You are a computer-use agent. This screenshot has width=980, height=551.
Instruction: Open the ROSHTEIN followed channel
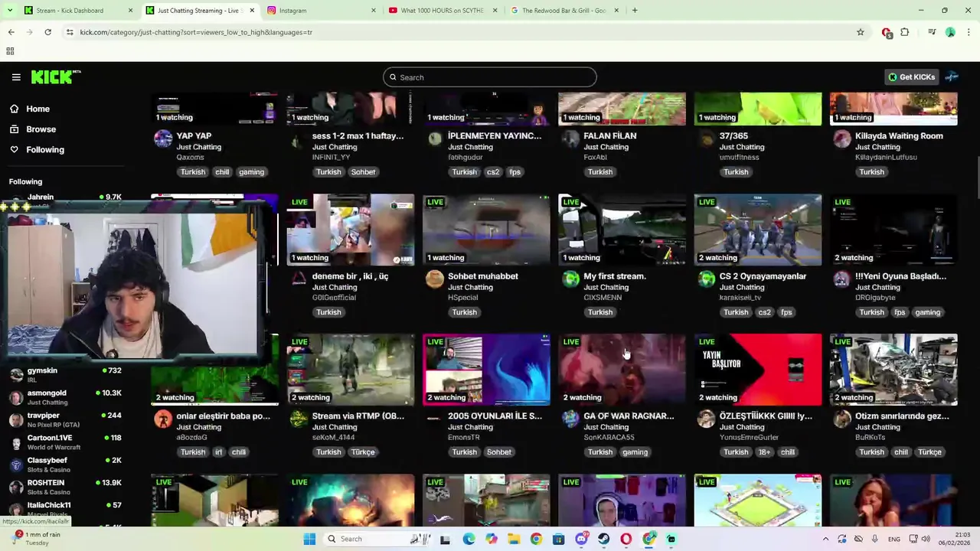tap(65, 487)
